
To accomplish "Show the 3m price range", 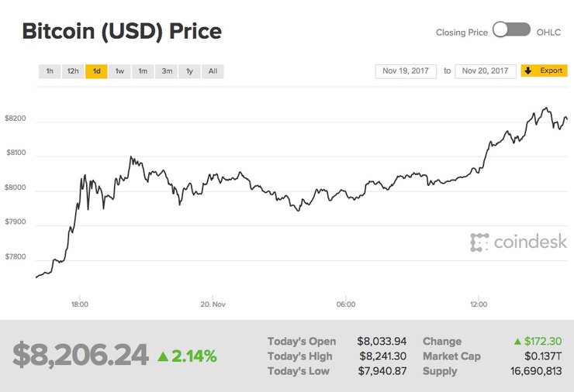I will pyautogui.click(x=167, y=71).
